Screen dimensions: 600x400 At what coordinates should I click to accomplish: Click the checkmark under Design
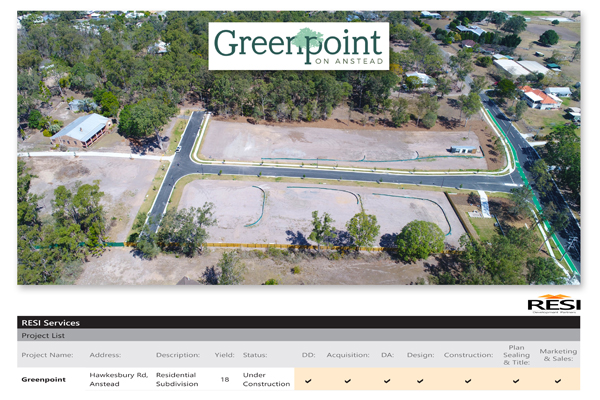tap(420, 381)
